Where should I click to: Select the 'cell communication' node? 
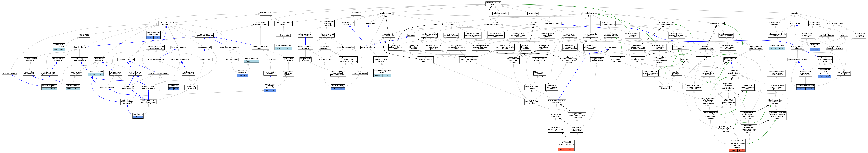[x=368, y=23]
